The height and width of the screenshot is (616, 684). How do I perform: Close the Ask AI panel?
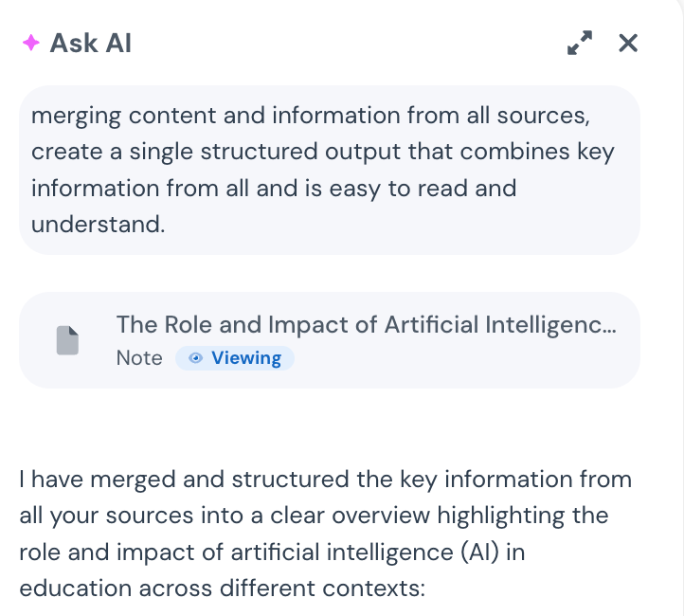click(628, 43)
